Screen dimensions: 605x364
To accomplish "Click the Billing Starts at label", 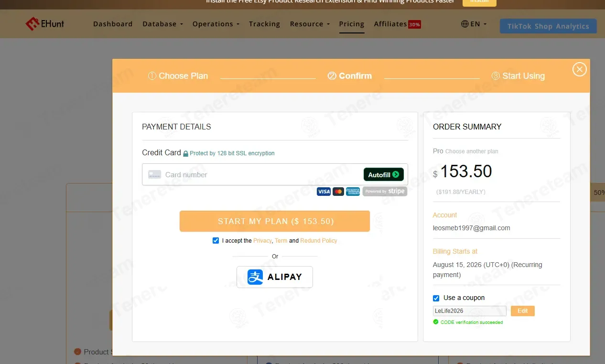I will 455,251.
